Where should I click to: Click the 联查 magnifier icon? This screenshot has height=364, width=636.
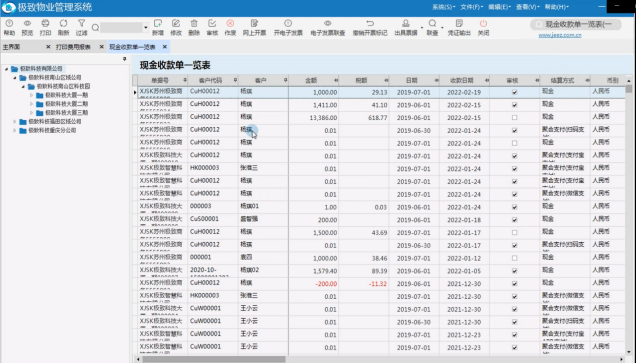pyautogui.click(x=432, y=24)
